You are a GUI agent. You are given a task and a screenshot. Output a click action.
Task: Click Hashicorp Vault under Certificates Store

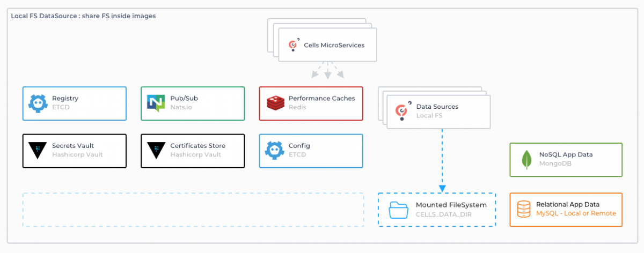(195, 155)
